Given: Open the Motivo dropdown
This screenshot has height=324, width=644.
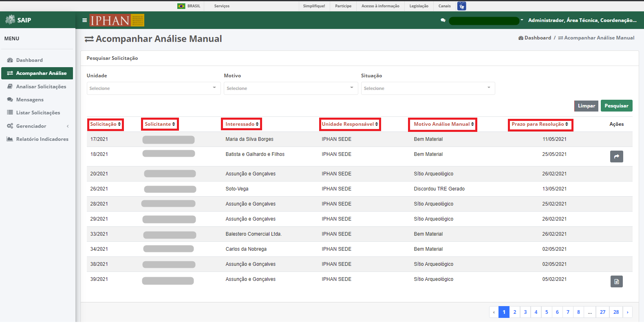Looking at the screenshot, I should pos(291,88).
